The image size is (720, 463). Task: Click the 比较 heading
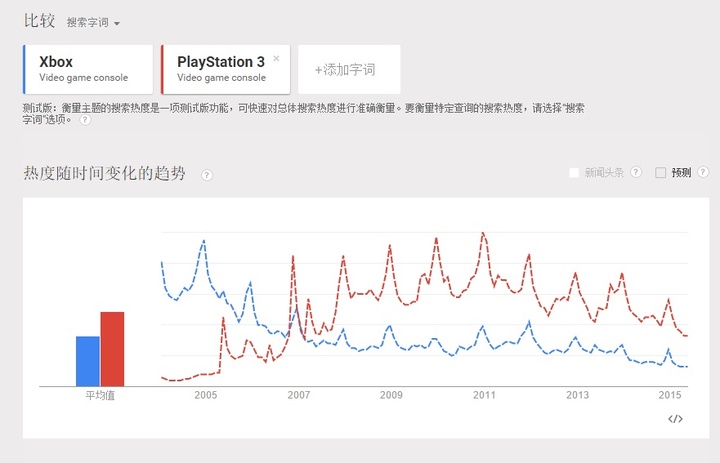(38, 21)
